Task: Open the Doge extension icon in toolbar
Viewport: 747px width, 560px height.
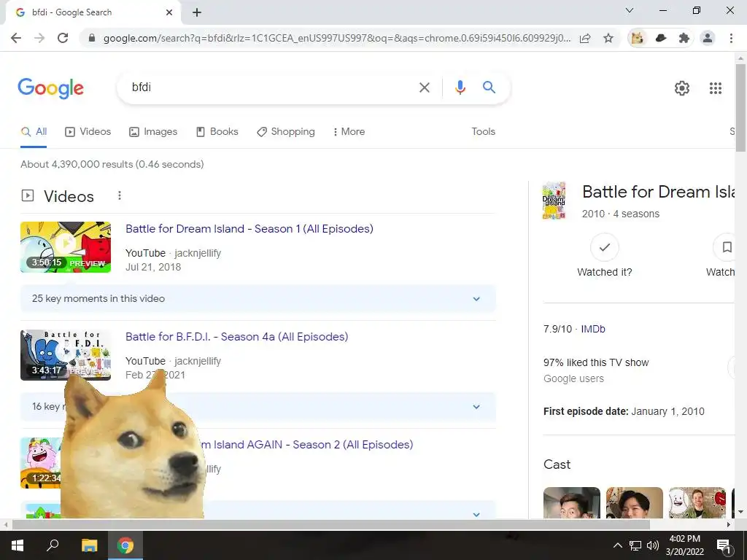Action: pos(638,38)
